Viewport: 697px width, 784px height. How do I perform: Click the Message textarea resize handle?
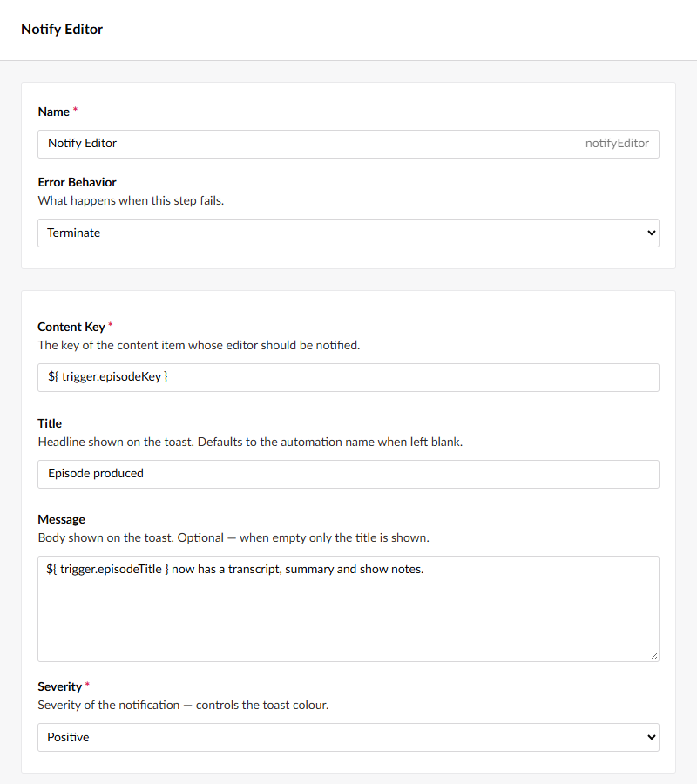[653, 656]
